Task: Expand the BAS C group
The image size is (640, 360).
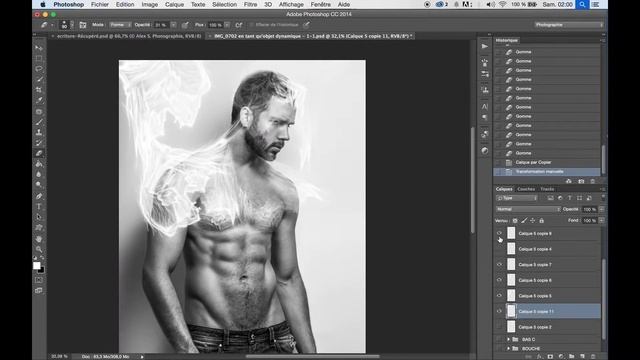Action: pyautogui.click(x=509, y=339)
